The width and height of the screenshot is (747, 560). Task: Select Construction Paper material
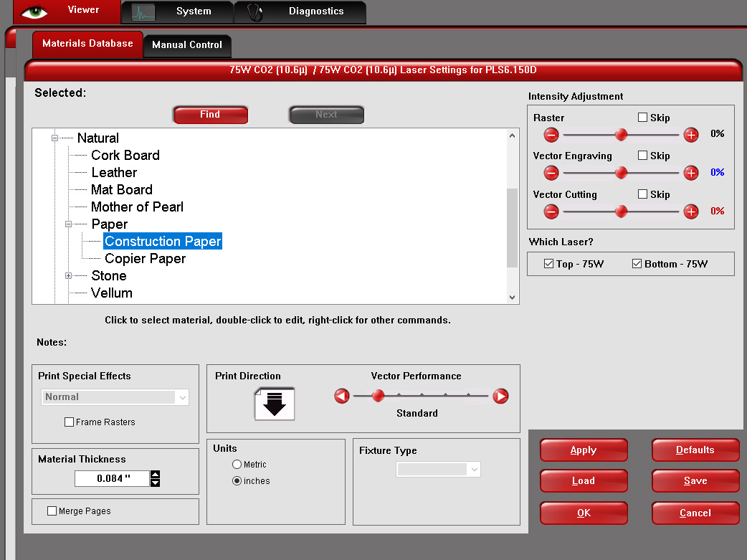coord(163,242)
